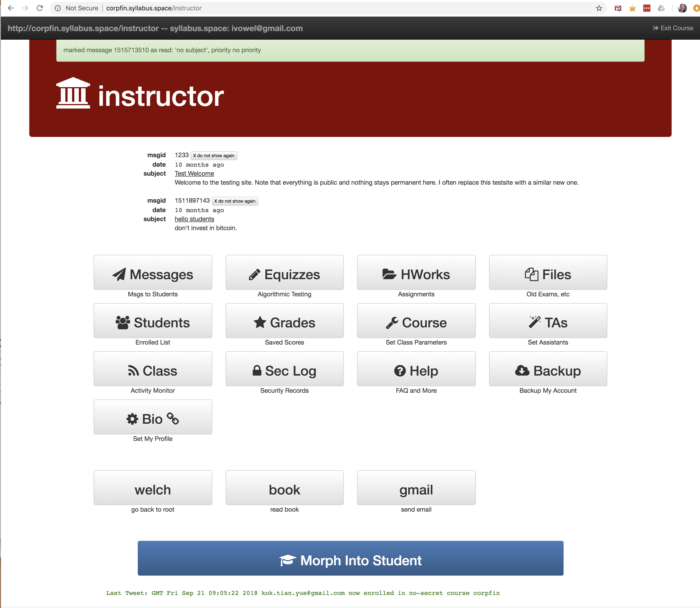Open HWorks folder button

(416, 273)
